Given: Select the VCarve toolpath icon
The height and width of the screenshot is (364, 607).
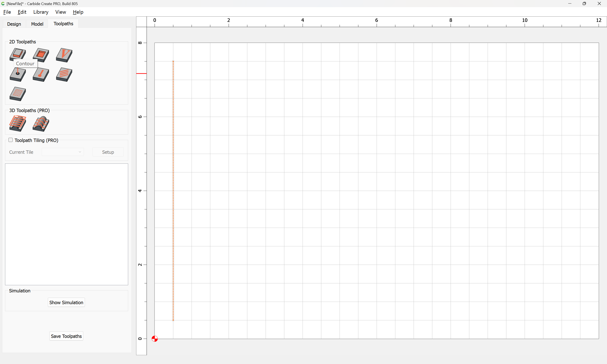Looking at the screenshot, I should (64, 55).
